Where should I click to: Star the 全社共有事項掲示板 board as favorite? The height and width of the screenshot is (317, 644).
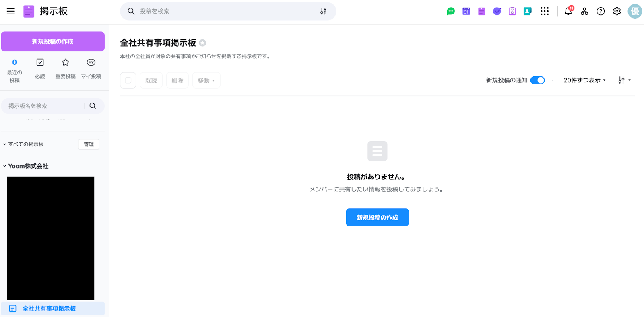[202, 43]
